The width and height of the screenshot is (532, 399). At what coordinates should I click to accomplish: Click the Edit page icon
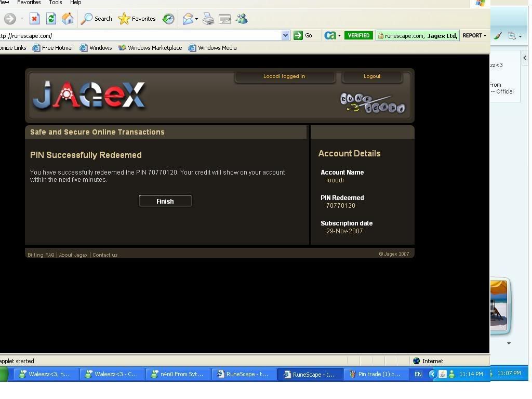tap(224, 19)
